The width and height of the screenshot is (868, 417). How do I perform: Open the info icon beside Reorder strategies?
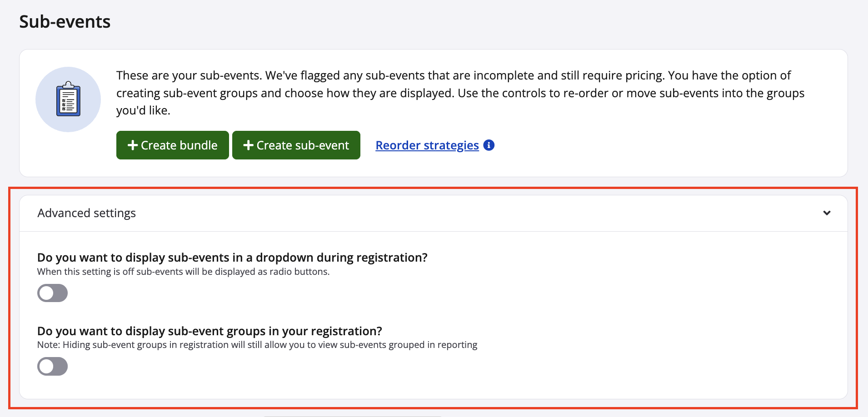[x=489, y=145]
